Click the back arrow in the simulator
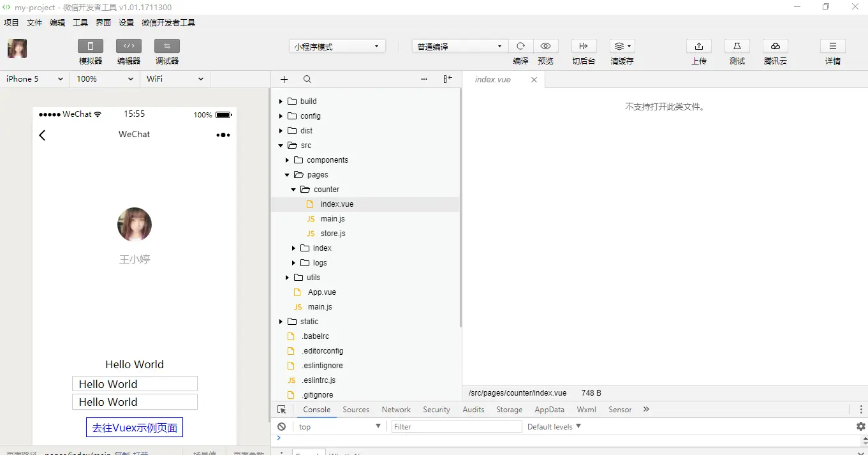 pyautogui.click(x=42, y=135)
